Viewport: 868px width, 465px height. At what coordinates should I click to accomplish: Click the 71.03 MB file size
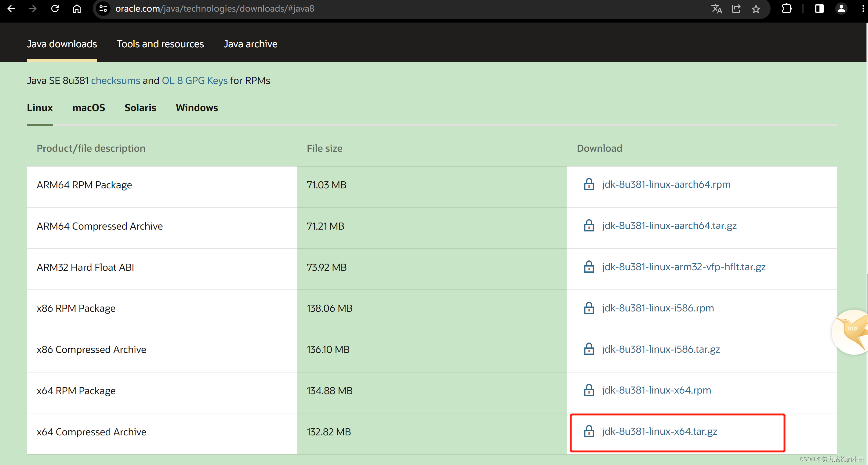pos(326,185)
